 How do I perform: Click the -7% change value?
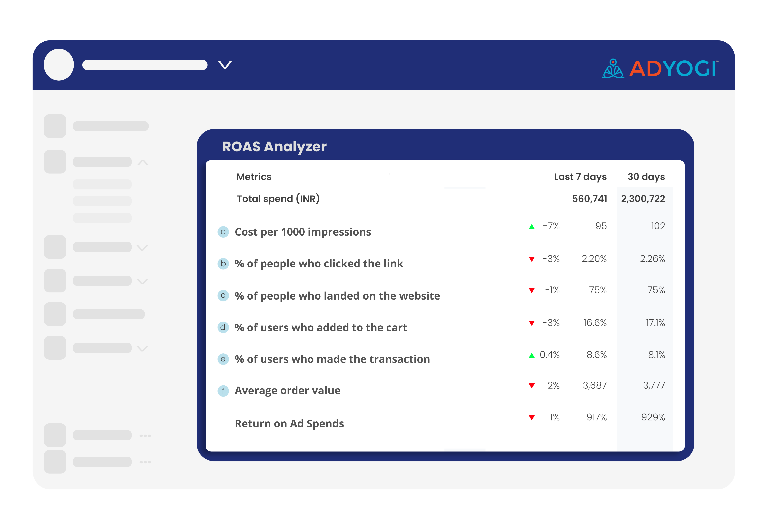tap(551, 226)
